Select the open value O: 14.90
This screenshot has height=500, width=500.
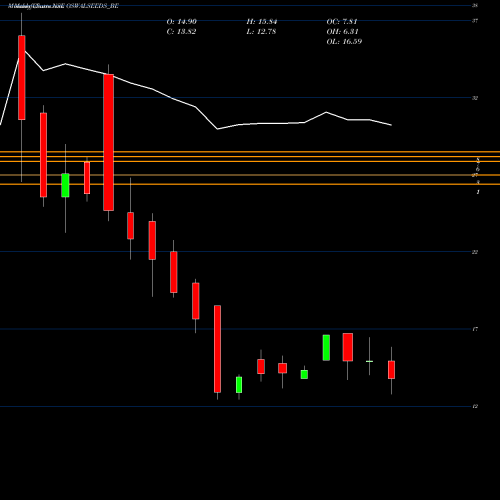182,22
